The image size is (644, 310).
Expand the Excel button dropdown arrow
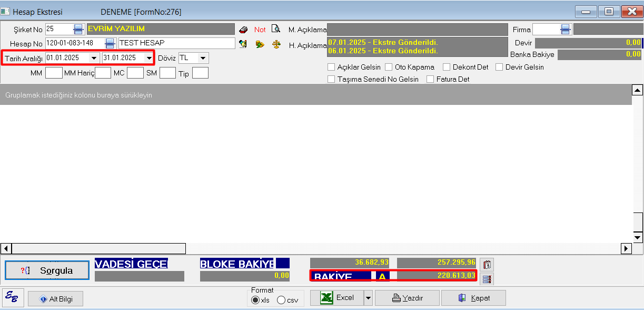[368, 298]
